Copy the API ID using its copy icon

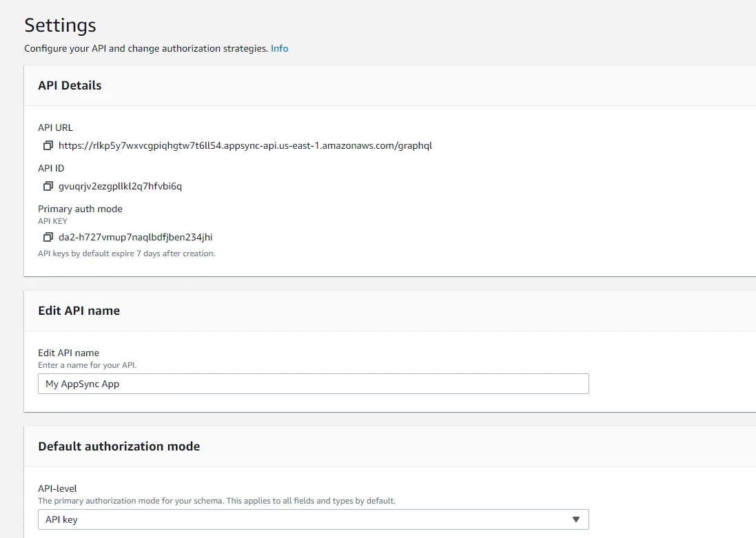click(x=48, y=187)
